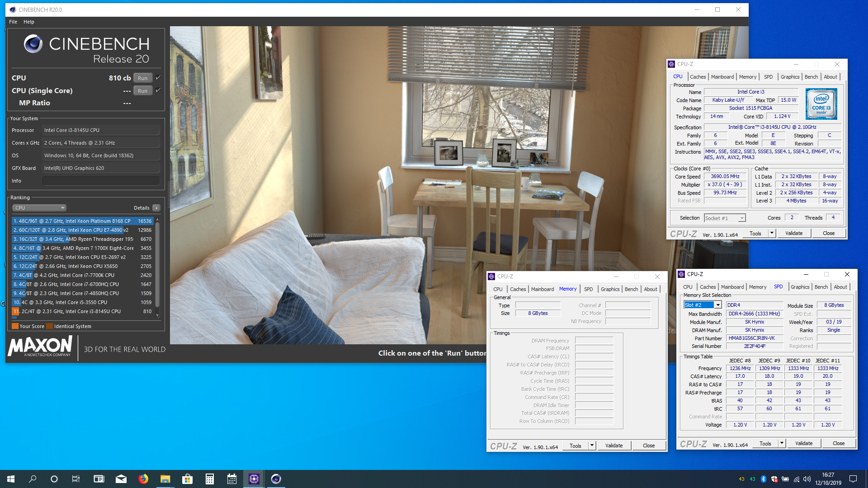Viewport: 868px width, 488px height.
Task: Run the CPU Single Core benchmark
Action: 143,90
